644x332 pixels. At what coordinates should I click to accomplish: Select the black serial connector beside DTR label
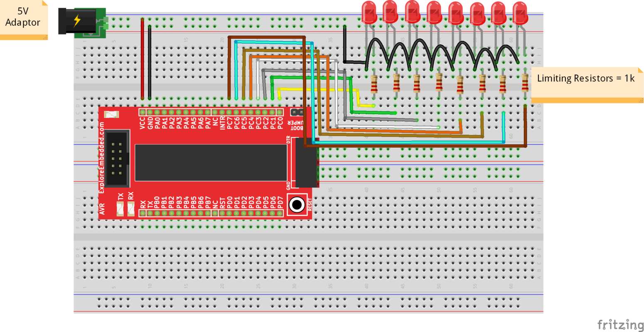[306, 163]
